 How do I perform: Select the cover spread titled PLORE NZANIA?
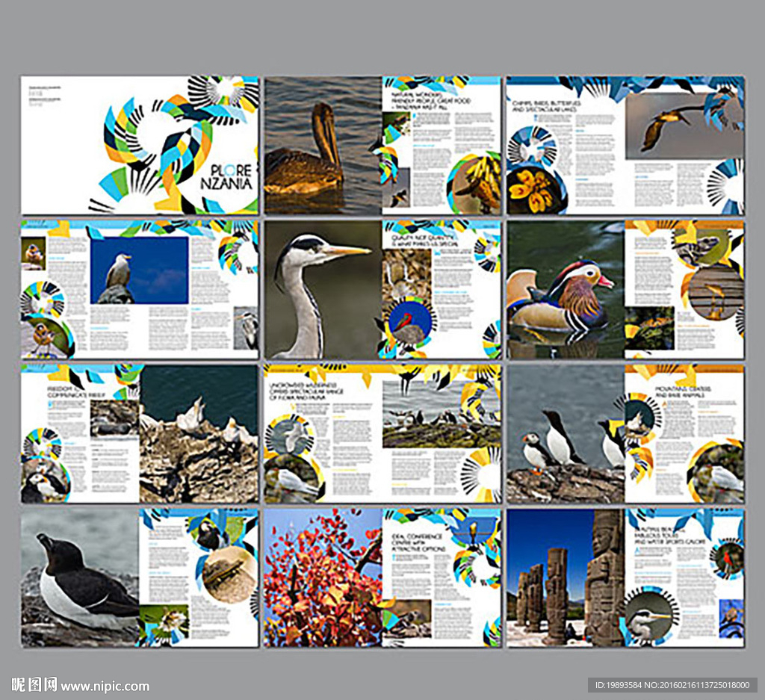(x=140, y=145)
